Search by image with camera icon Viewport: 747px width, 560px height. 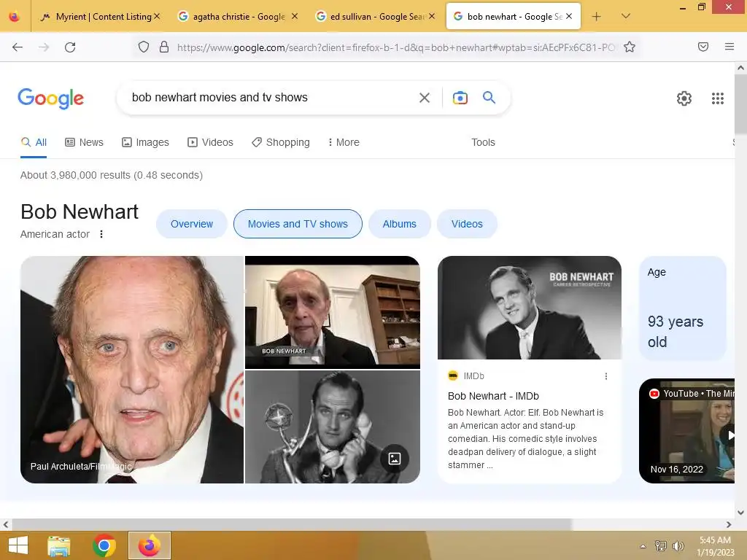tap(460, 98)
